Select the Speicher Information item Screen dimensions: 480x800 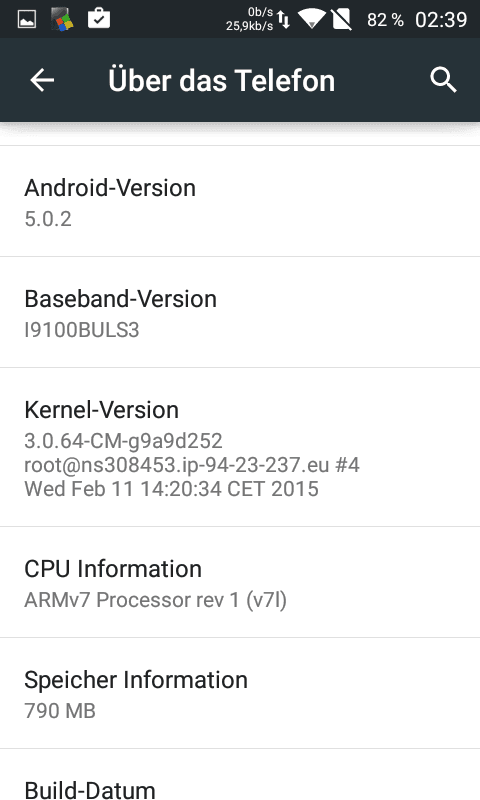coord(240,693)
